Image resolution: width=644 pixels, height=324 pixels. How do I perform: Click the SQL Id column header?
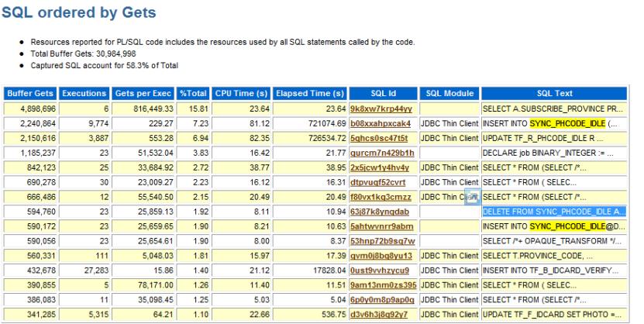(x=383, y=94)
